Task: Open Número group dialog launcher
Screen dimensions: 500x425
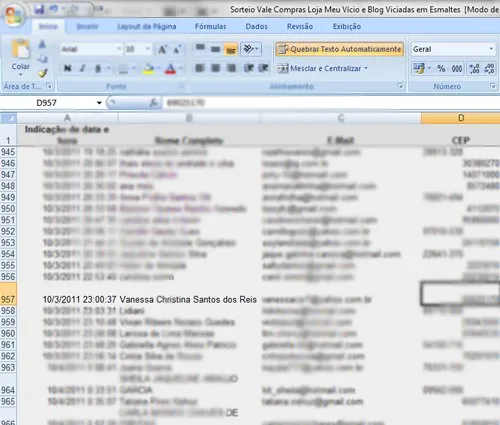Action: 492,86
